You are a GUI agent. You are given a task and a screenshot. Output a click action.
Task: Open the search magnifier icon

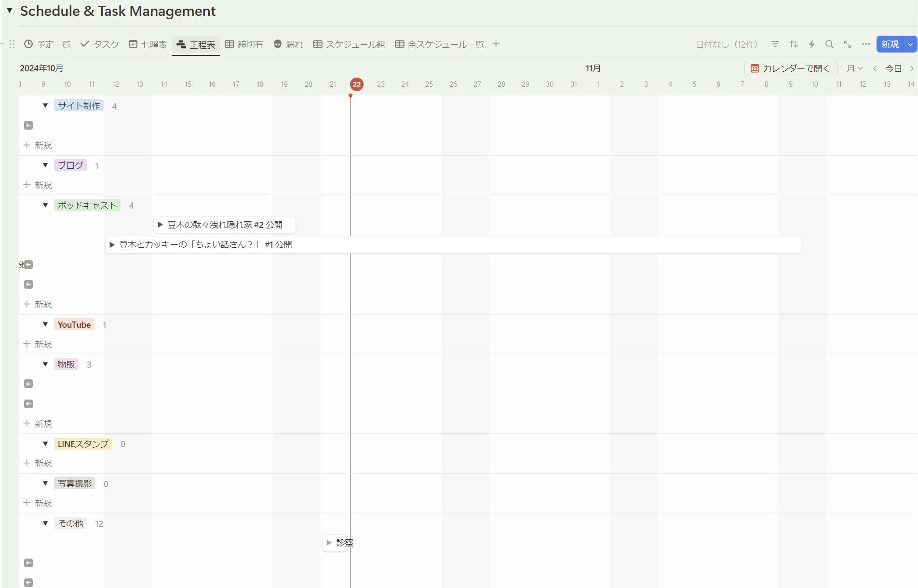829,44
